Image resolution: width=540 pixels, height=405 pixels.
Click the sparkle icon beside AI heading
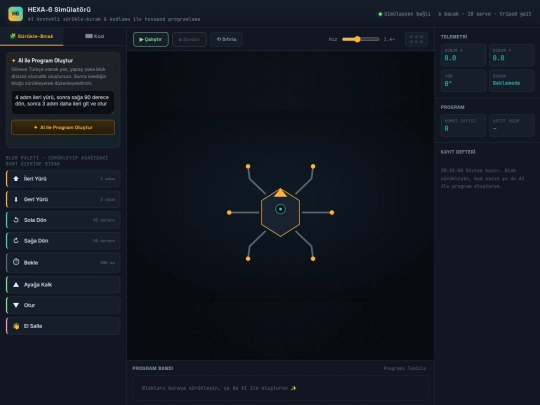(x=13, y=61)
